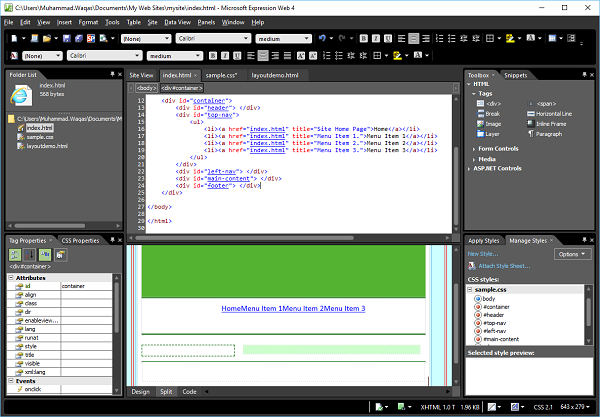
Task: Switch to Code view at the bottom
Action: tap(189, 391)
